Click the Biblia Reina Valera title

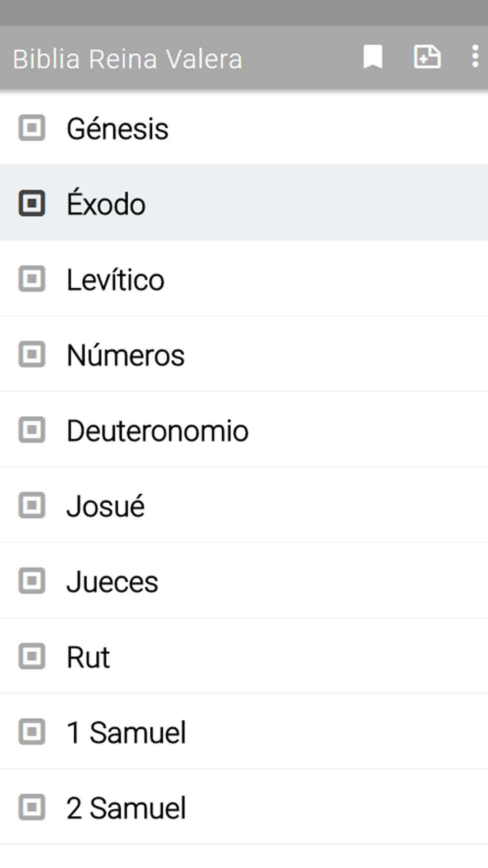[x=127, y=59]
